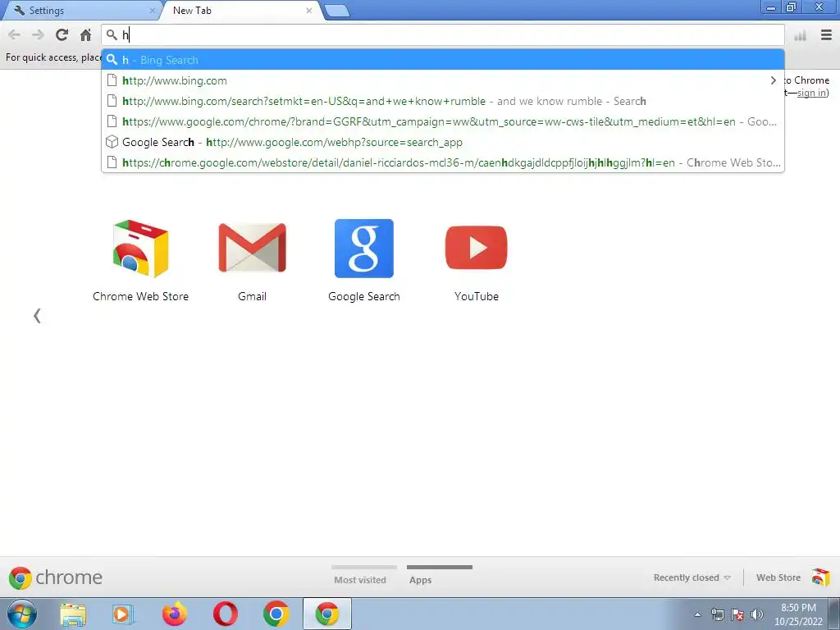
Task: Open the Chrome hamburger menu
Action: [826, 34]
